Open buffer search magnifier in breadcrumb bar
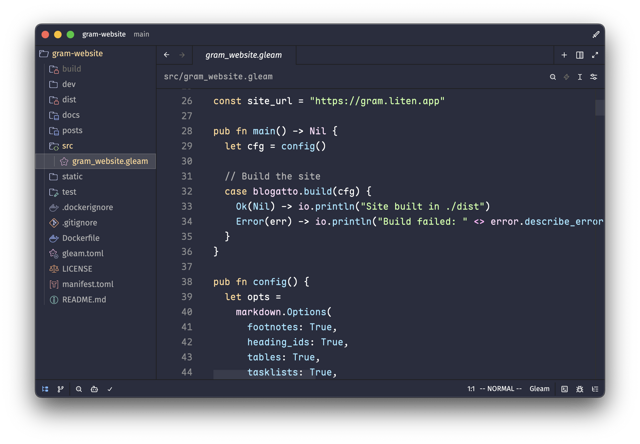Image resolution: width=640 pixels, height=444 pixels. coord(553,77)
